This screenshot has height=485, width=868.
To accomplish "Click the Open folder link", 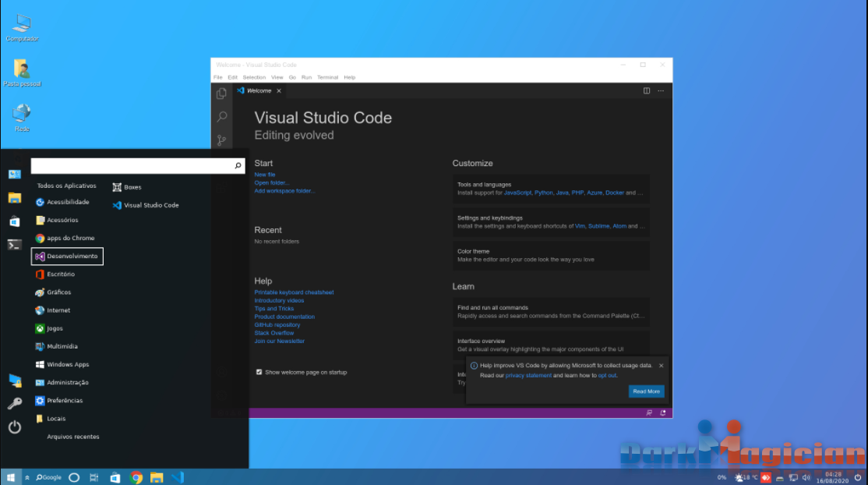I will point(271,183).
